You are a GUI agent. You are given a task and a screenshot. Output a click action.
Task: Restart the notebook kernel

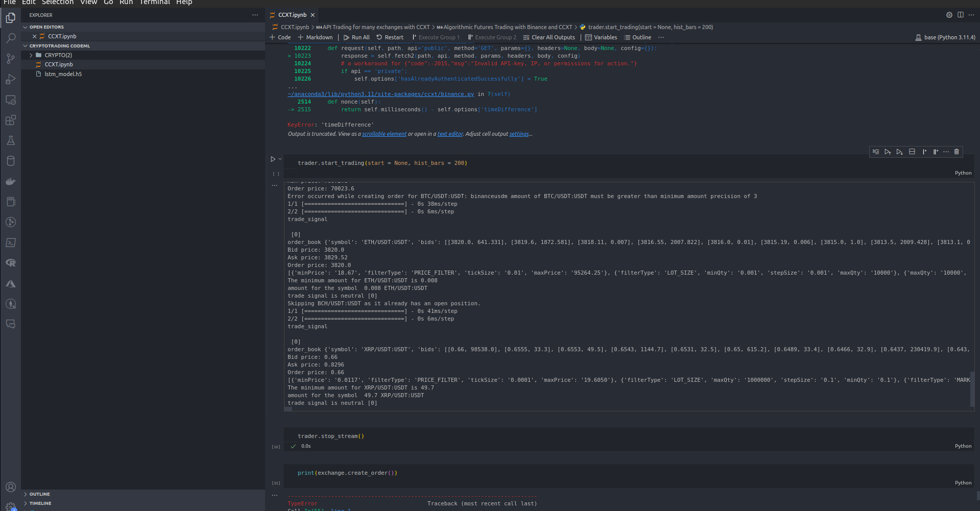click(x=390, y=37)
